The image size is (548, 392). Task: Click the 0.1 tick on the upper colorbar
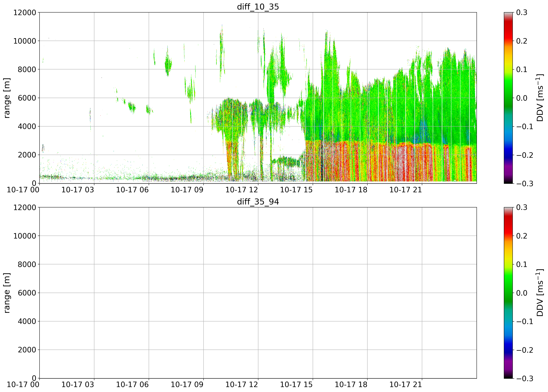click(522, 70)
